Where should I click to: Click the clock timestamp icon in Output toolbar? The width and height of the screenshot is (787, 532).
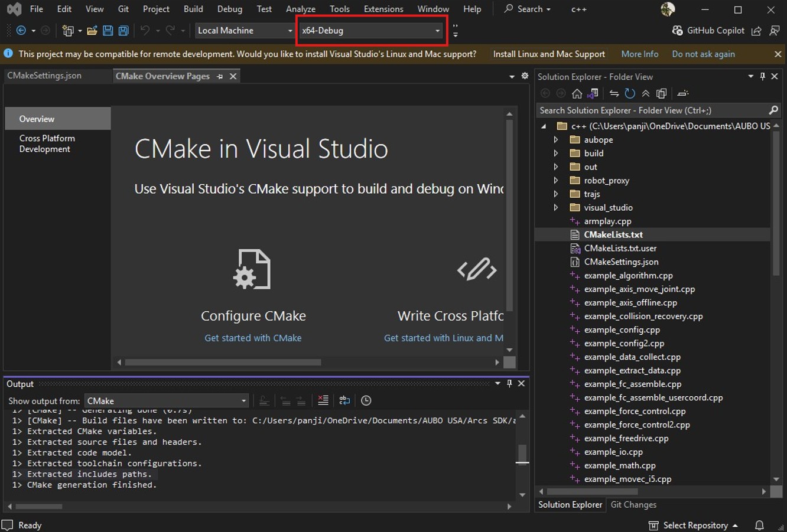tap(366, 401)
